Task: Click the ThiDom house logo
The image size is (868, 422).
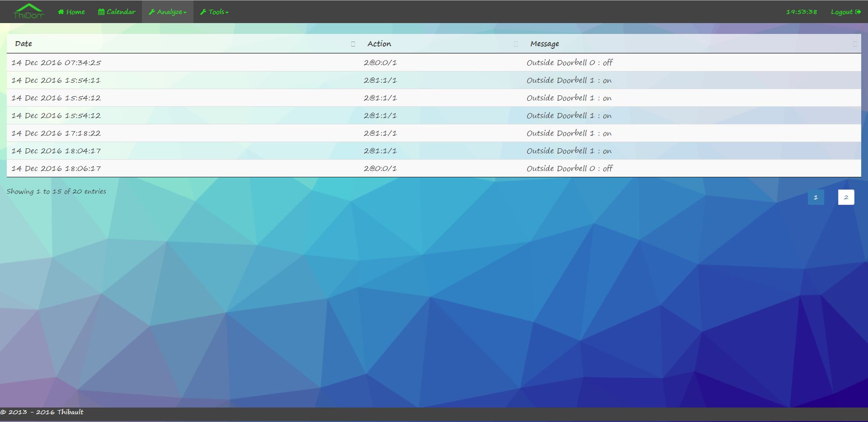Action: pyautogui.click(x=29, y=11)
